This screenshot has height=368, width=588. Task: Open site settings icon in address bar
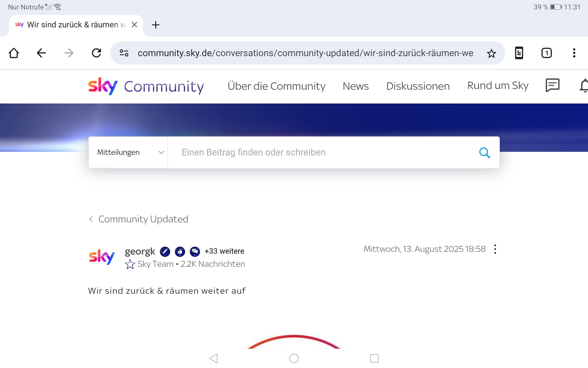[124, 53]
